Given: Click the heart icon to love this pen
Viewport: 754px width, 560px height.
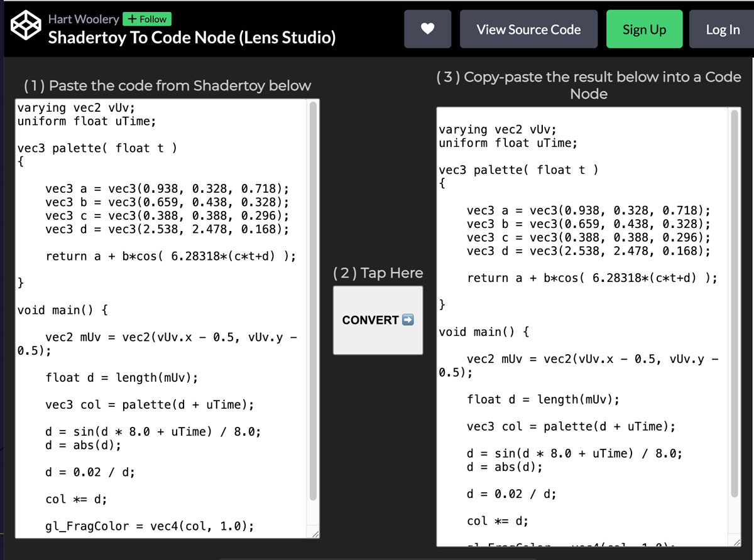Looking at the screenshot, I should click(x=428, y=29).
